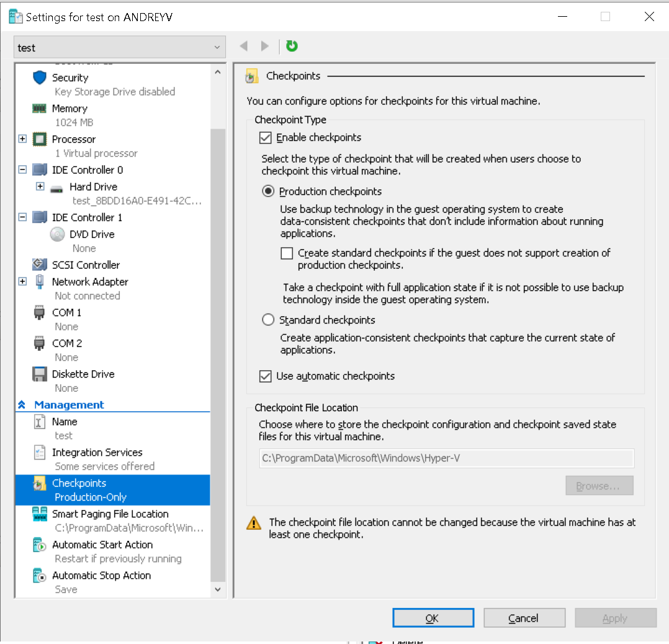Check Create standard checkpoints fallback option

pyautogui.click(x=287, y=253)
